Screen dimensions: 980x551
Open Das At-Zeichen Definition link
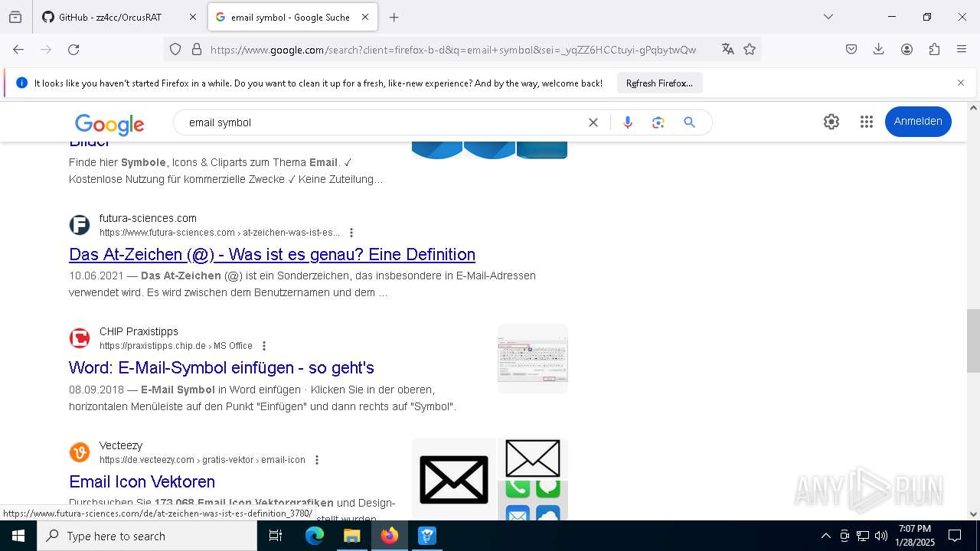click(x=272, y=254)
